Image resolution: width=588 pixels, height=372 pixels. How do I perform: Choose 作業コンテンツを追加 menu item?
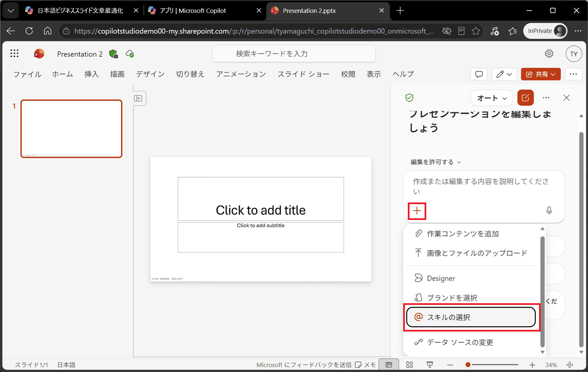471,234
